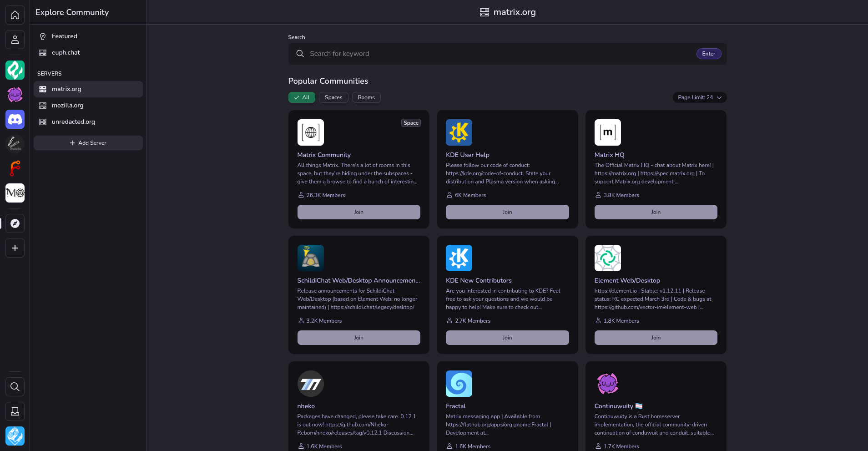Image resolution: width=868 pixels, height=451 pixels.
Task: Expand the Page Limit: 24 dropdown
Action: [699, 97]
